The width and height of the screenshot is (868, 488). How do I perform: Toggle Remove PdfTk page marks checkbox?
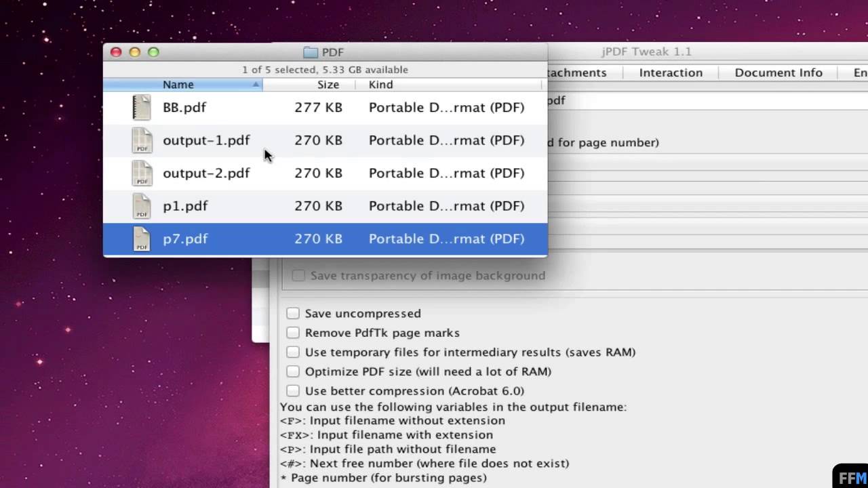pyautogui.click(x=292, y=333)
